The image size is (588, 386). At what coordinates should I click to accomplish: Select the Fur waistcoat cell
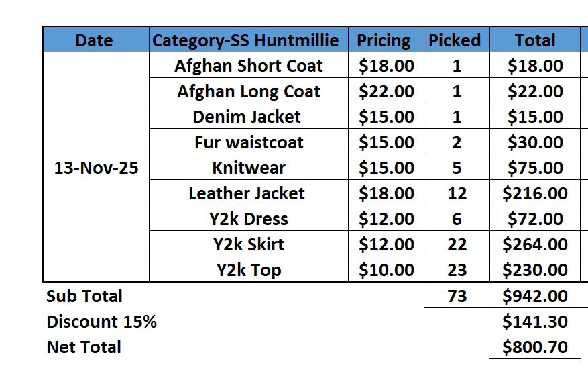pyautogui.click(x=248, y=142)
